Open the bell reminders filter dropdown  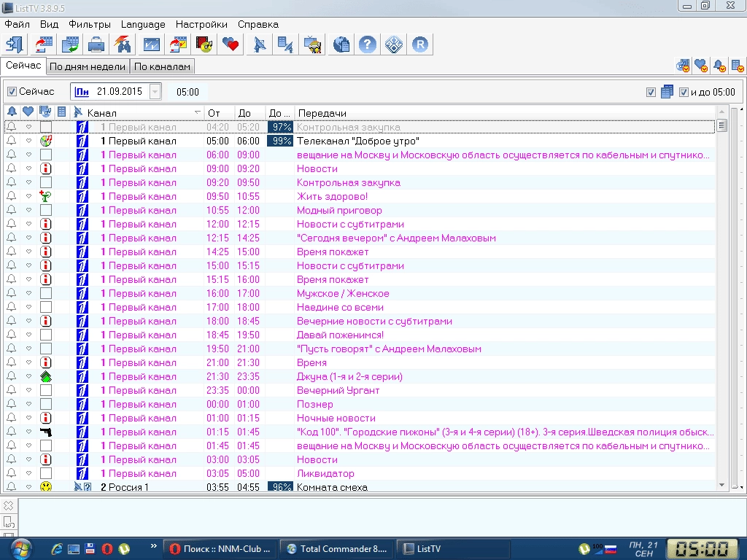click(x=719, y=66)
